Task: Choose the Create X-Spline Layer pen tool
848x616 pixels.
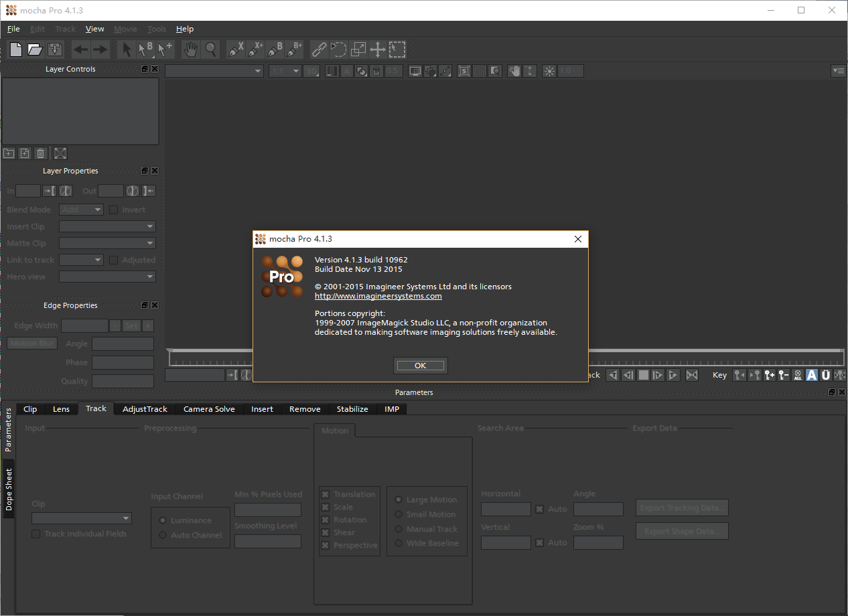Action: (235, 50)
